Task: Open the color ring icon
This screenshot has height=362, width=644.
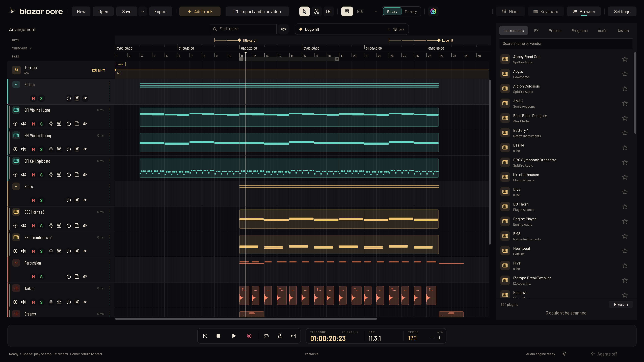Action: click(x=433, y=12)
